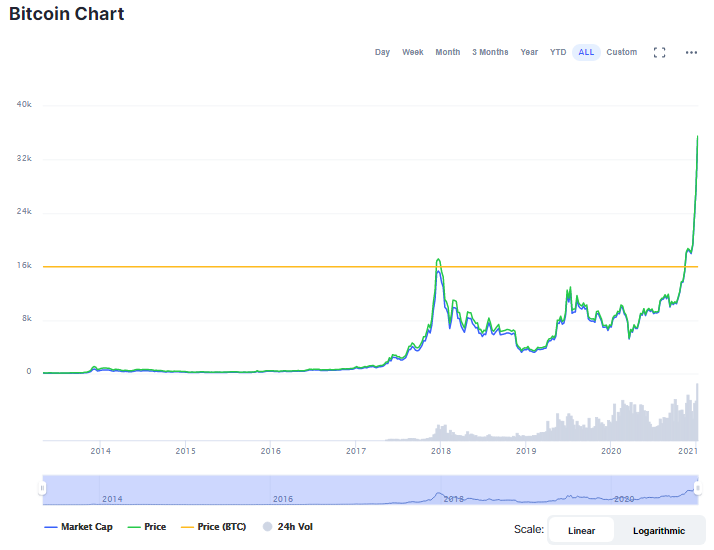Open the Custom date range picker
Image resolution: width=714 pixels, height=550 pixels.
622,52
